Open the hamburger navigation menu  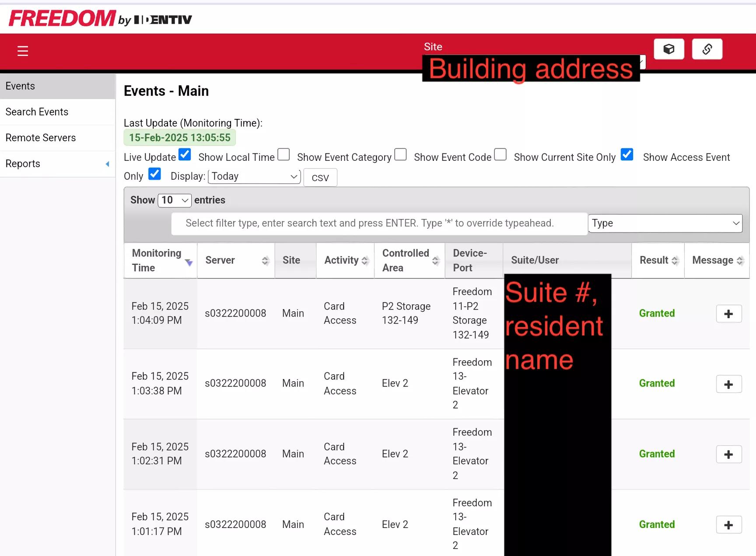[23, 51]
